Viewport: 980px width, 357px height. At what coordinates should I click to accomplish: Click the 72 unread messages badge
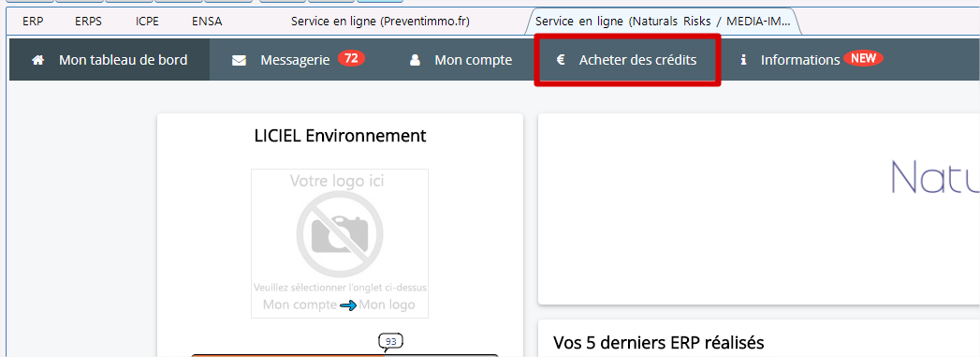351,59
